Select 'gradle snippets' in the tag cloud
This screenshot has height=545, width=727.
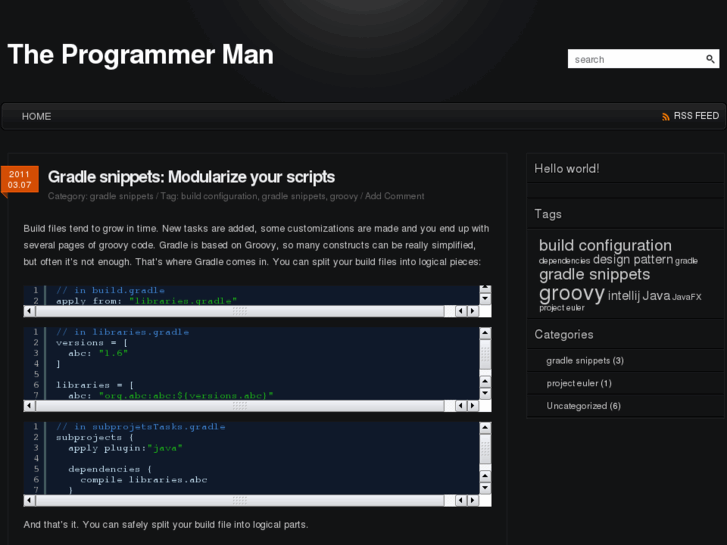click(x=594, y=275)
